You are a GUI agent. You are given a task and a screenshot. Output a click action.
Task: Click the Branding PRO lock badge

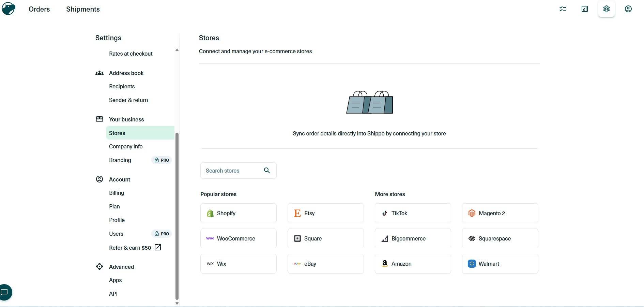coord(162,160)
